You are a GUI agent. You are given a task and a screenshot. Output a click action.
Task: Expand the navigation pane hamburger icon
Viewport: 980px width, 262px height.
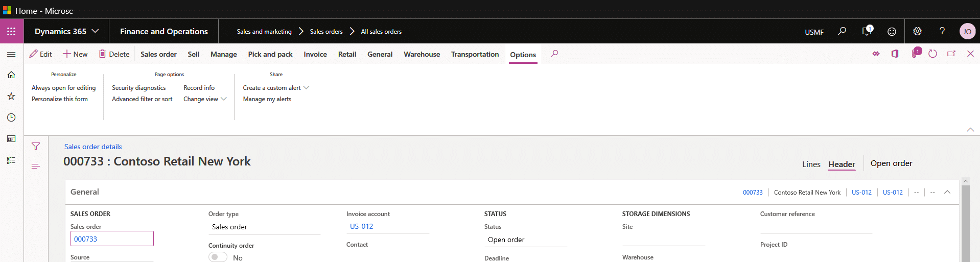[11, 54]
